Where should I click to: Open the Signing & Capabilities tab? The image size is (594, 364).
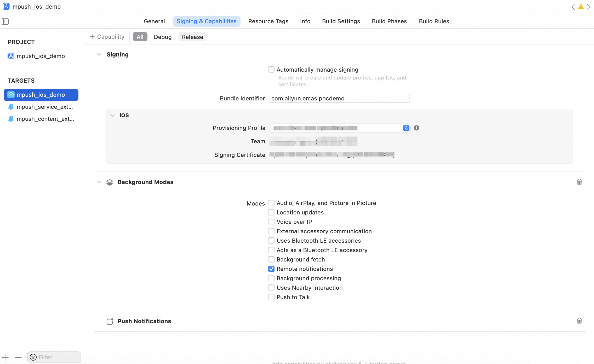pyautogui.click(x=207, y=21)
